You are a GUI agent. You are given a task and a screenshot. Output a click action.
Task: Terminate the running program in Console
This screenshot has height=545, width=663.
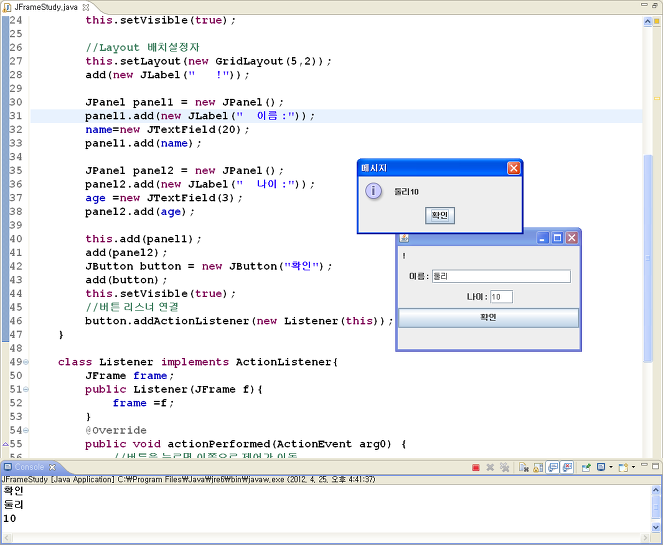point(476,467)
